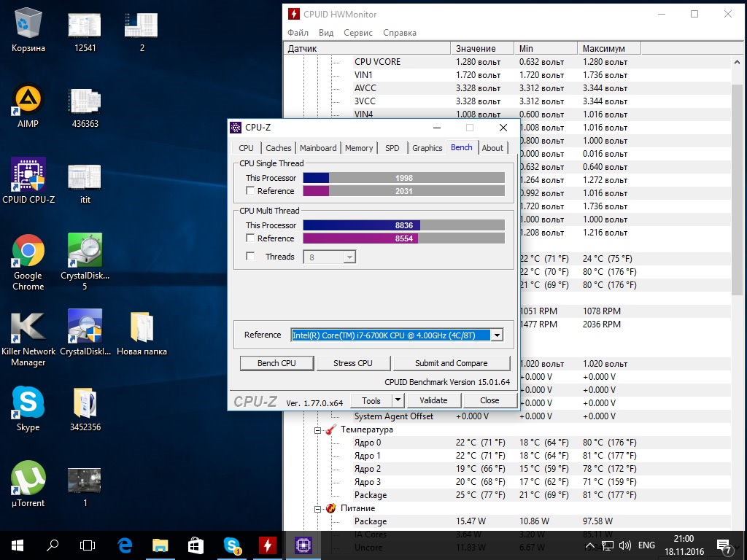The width and height of the screenshot is (747, 560).
Task: Click the Validate button
Action: 433,400
